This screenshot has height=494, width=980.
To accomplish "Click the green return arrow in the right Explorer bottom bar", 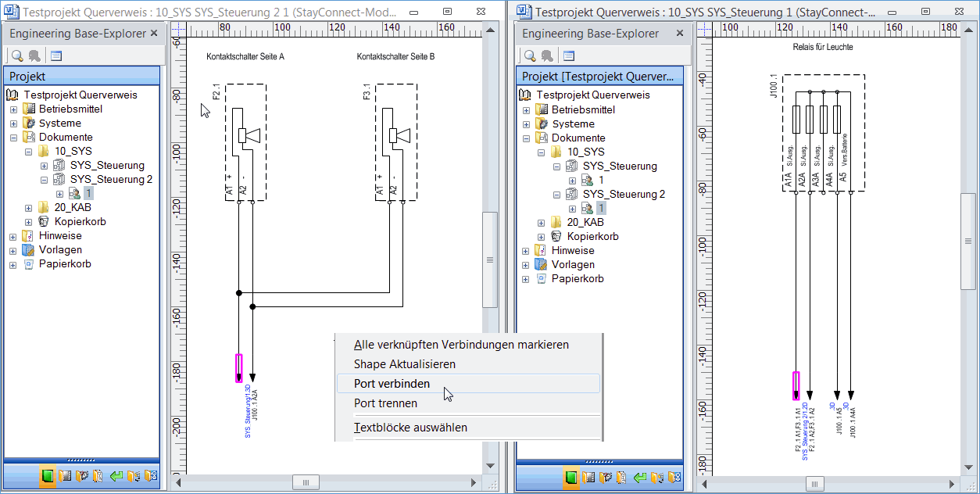I will 639,476.
